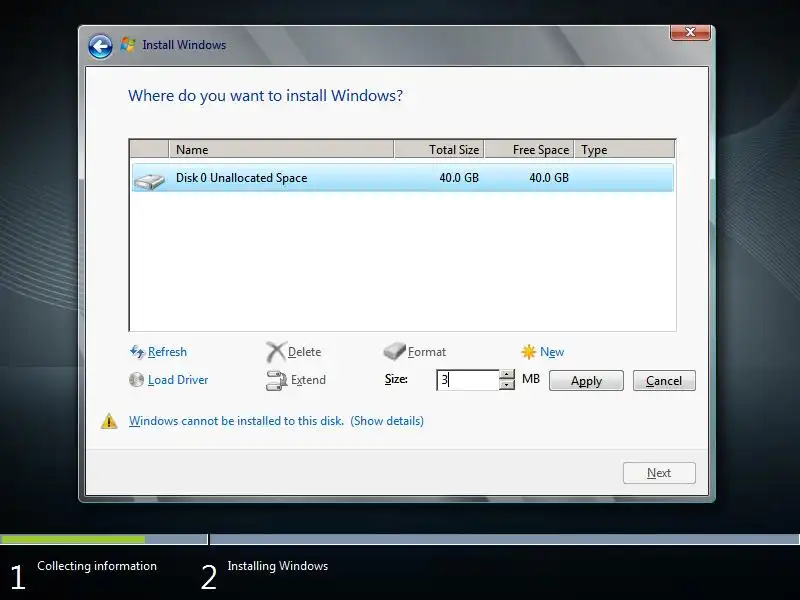Click the Collecting information progress bar
This screenshot has width=800, height=600.
[x=104, y=539]
